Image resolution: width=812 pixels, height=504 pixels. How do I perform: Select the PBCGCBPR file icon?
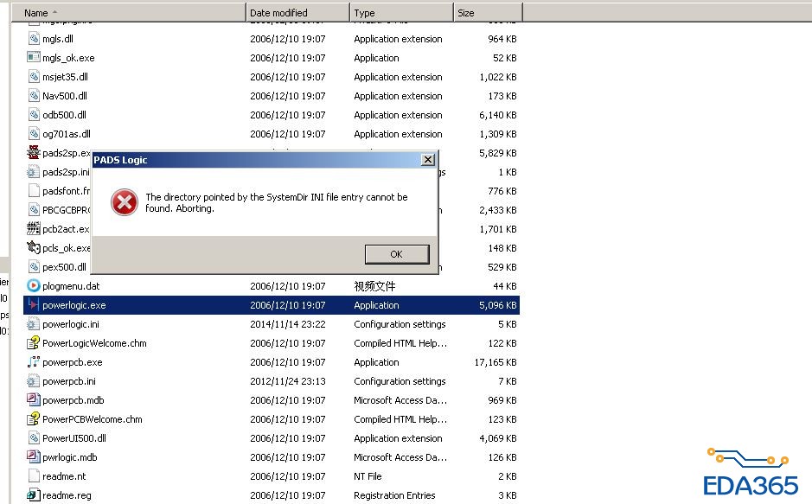click(34, 209)
